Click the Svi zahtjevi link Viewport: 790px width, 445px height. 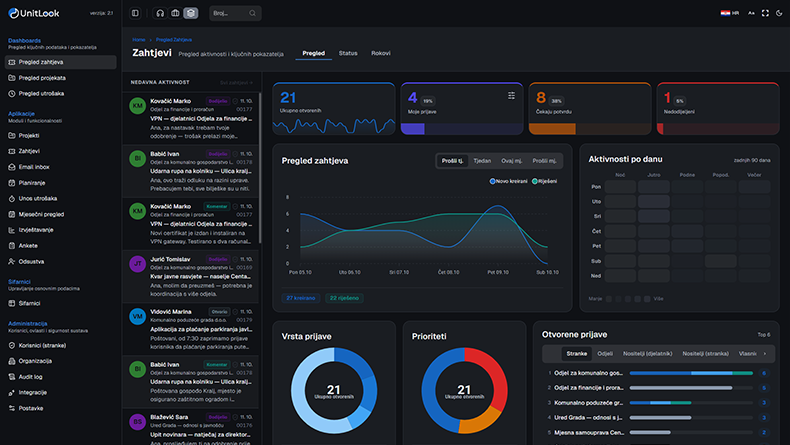(x=236, y=83)
